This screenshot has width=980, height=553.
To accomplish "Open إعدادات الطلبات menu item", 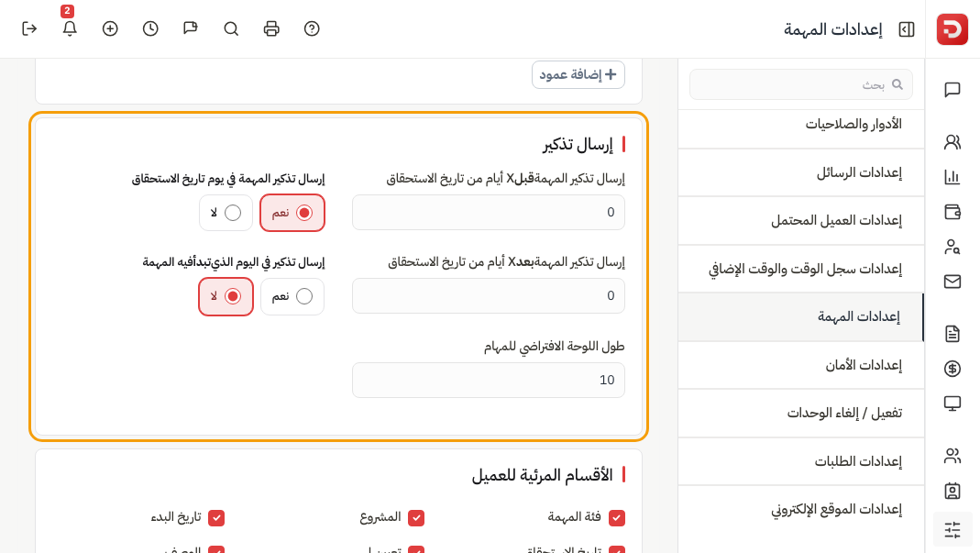I will pos(801,461).
